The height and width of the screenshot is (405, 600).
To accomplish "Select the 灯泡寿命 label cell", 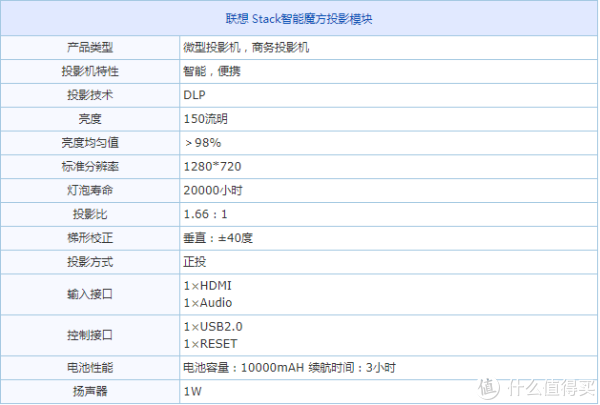I will [x=90, y=190].
